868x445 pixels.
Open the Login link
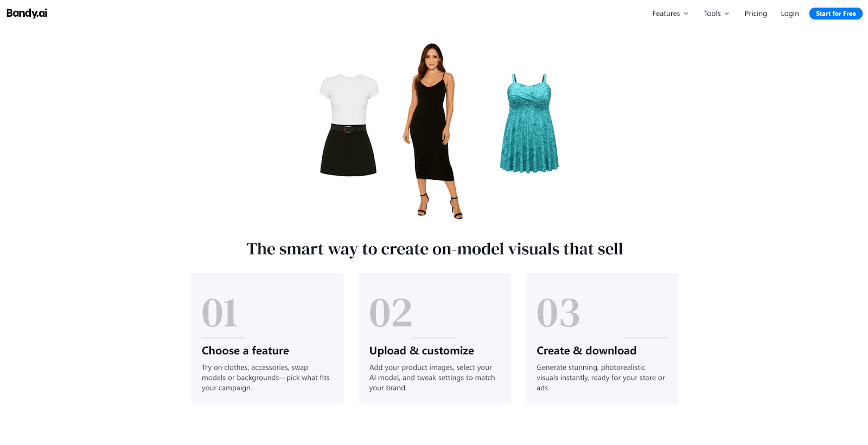(790, 14)
